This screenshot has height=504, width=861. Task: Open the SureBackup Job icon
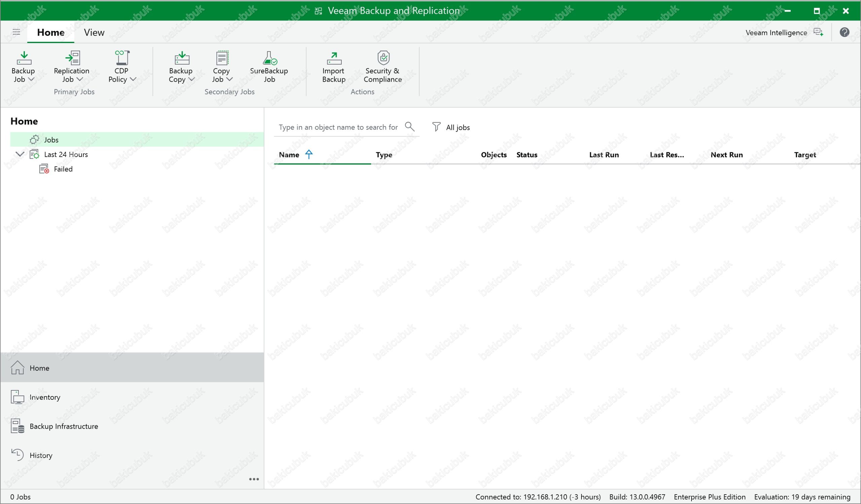pyautogui.click(x=269, y=59)
